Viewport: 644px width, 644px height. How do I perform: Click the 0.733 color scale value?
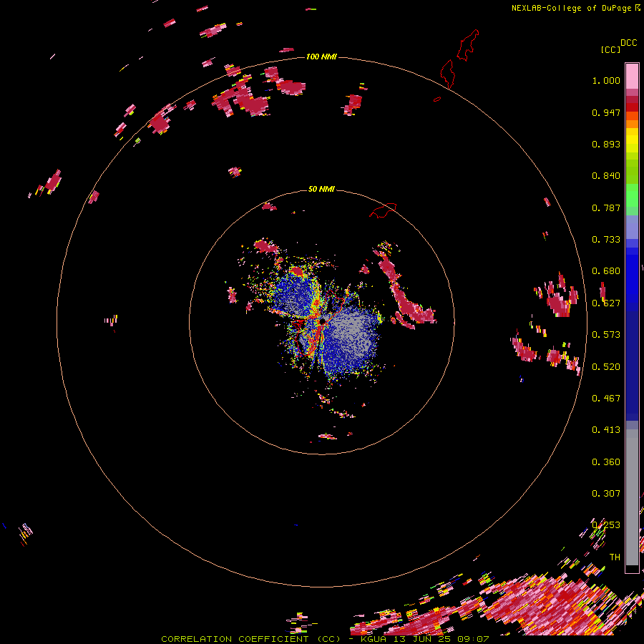[x=606, y=240]
